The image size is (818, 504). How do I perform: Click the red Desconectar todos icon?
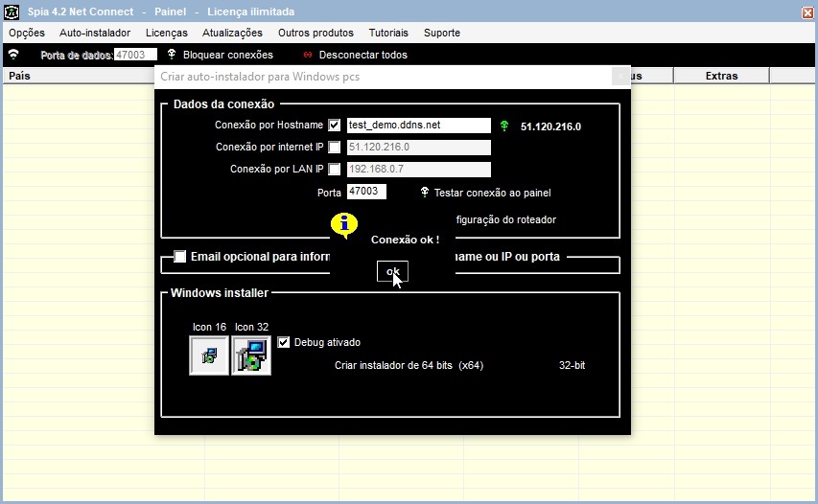click(307, 55)
